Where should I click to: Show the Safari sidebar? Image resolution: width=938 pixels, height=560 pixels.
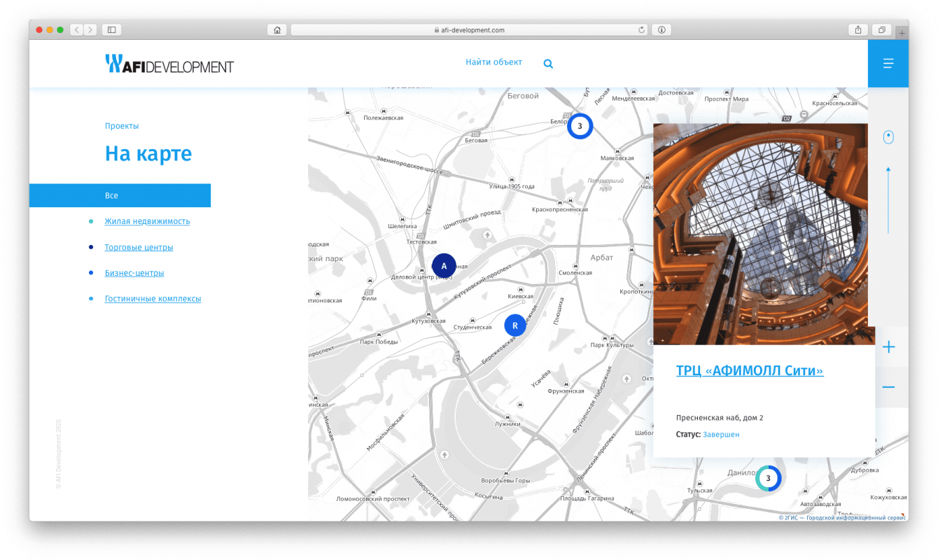click(x=111, y=30)
